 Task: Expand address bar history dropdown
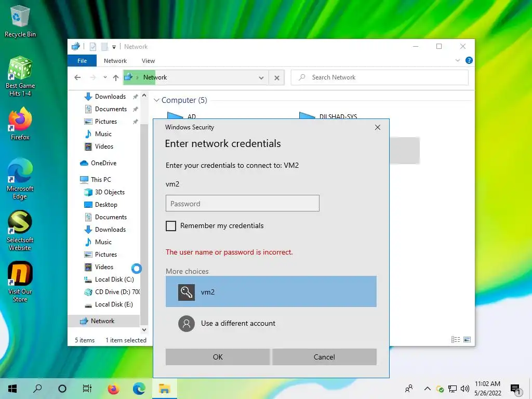tap(261, 78)
